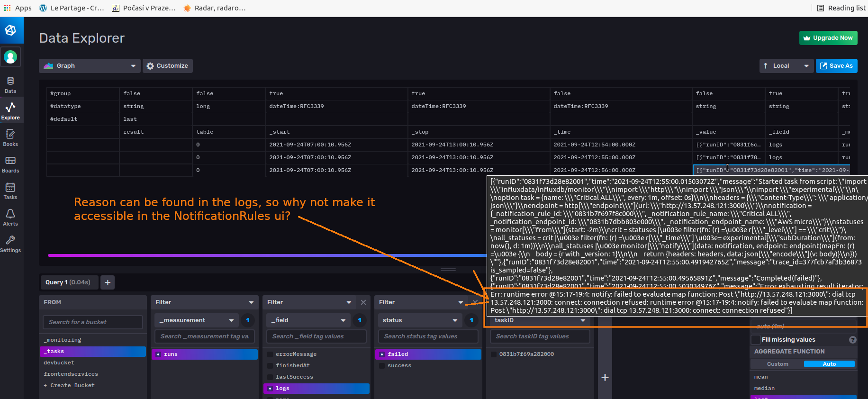The width and height of the screenshot is (868, 399).
Task: Open the status tag key dropdown
Action: tap(420, 320)
